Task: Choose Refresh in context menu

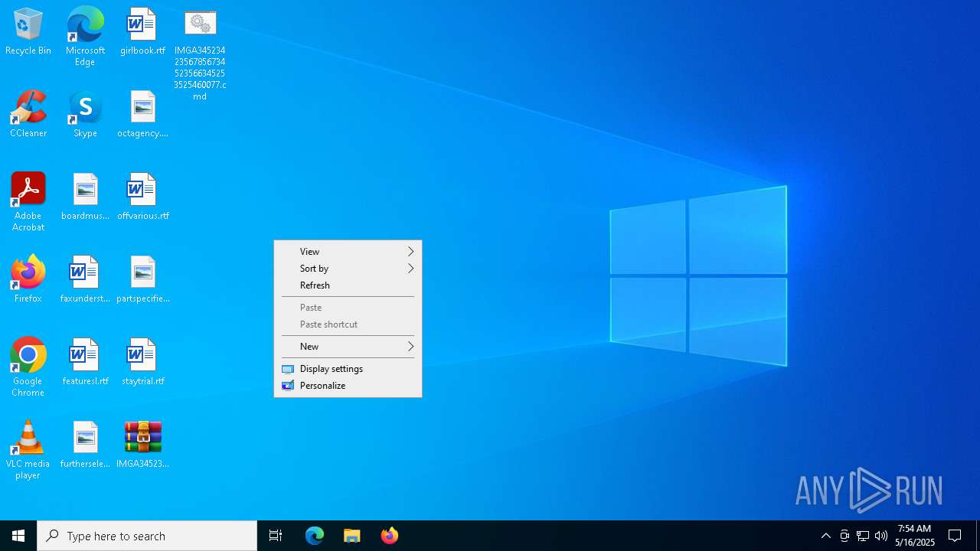Action: pos(348,285)
